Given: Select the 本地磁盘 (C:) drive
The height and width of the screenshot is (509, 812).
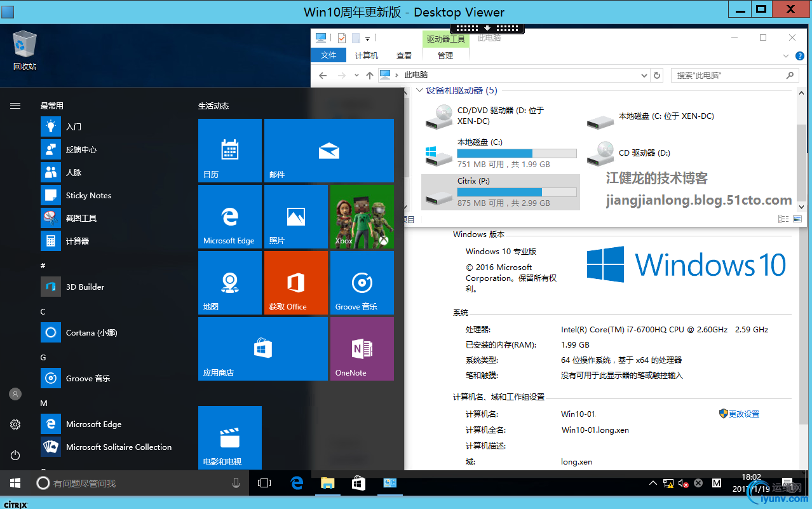Looking at the screenshot, I should [x=501, y=153].
